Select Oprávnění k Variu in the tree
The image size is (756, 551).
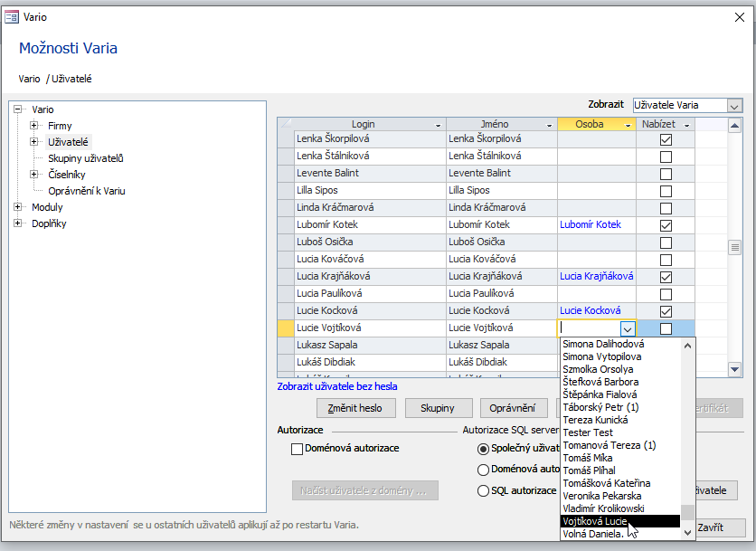tap(86, 191)
